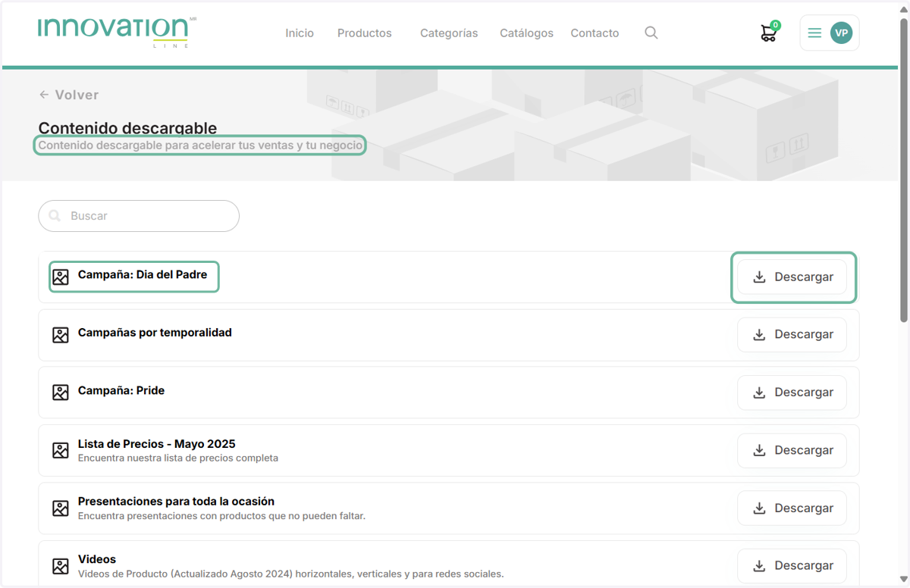Download Lista de Precios - Mayo 2025
910x588 pixels.
pos(792,450)
